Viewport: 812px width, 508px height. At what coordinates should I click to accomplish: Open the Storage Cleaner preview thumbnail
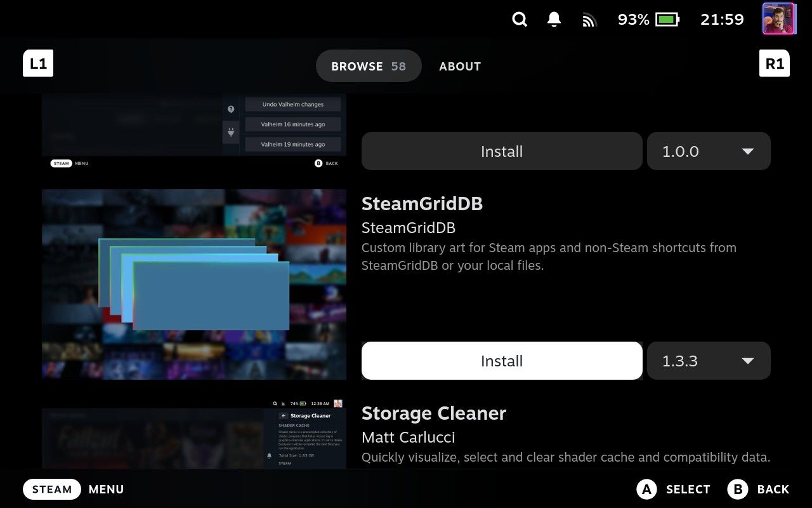coord(194,434)
